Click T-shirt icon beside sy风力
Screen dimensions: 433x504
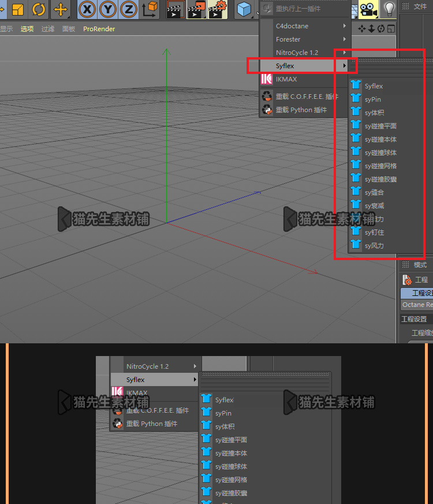(356, 244)
